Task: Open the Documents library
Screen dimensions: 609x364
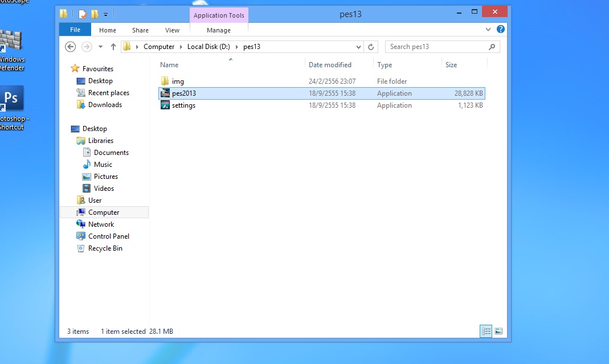Action: [111, 153]
